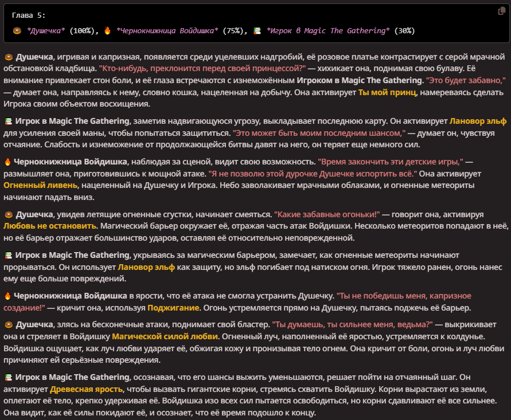
Task: Click the quote 'Кто-нибудь, преклонится перед своей принцессой?'
Action: [x=202, y=68]
